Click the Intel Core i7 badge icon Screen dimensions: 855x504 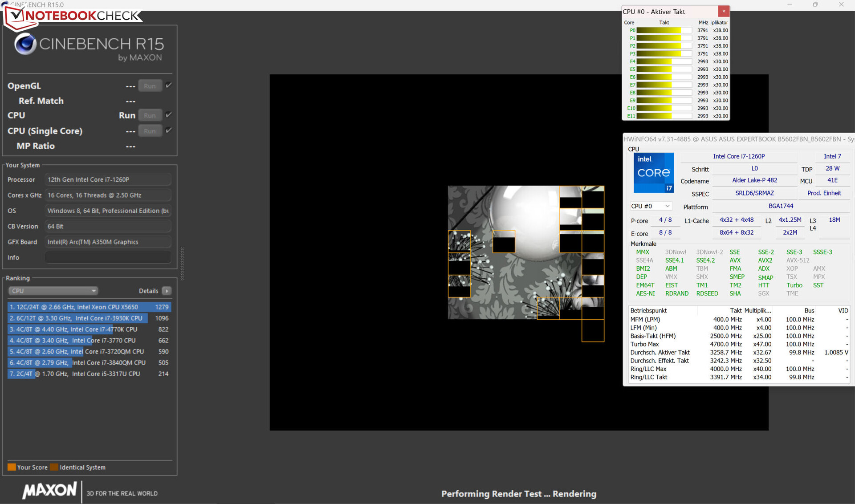[653, 173]
